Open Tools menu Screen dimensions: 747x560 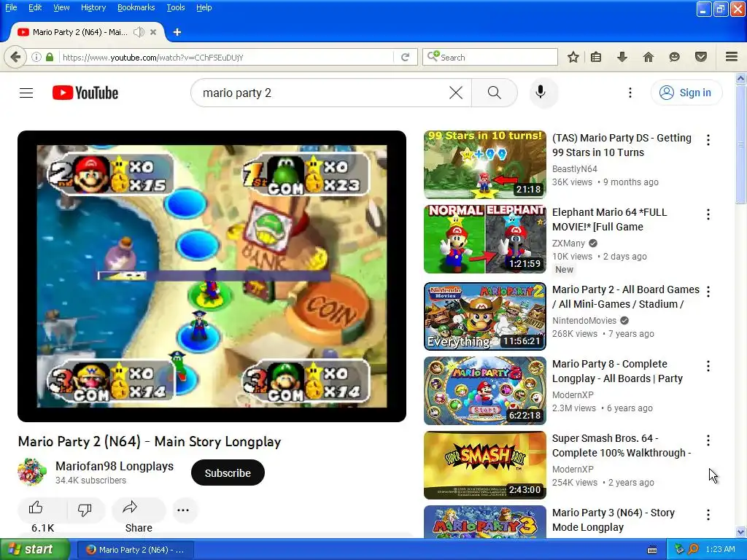tap(175, 7)
